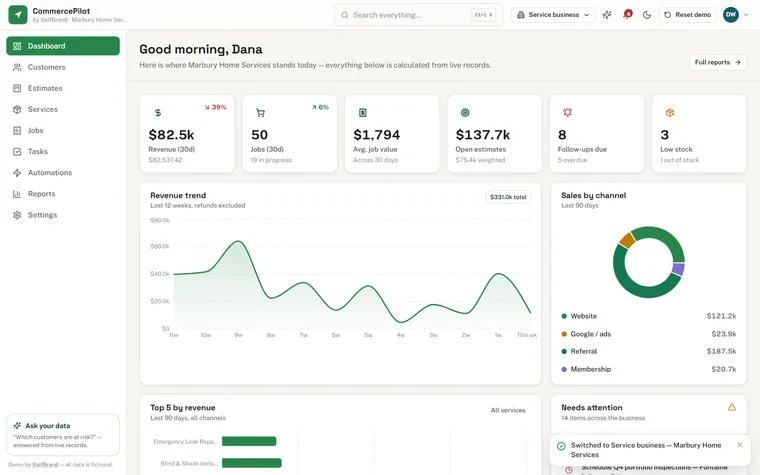Click the Full reports button
This screenshot has height=475, width=760.
pyautogui.click(x=717, y=62)
